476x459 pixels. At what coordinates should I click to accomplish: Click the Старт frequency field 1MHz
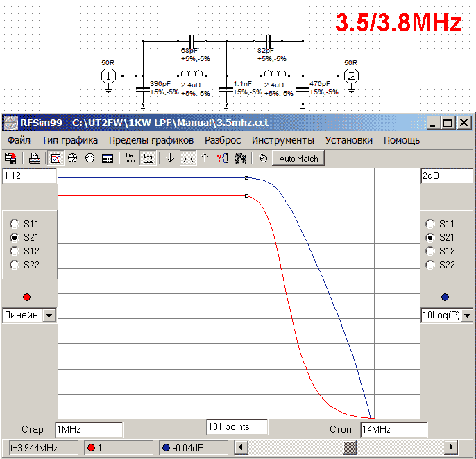click(x=89, y=430)
